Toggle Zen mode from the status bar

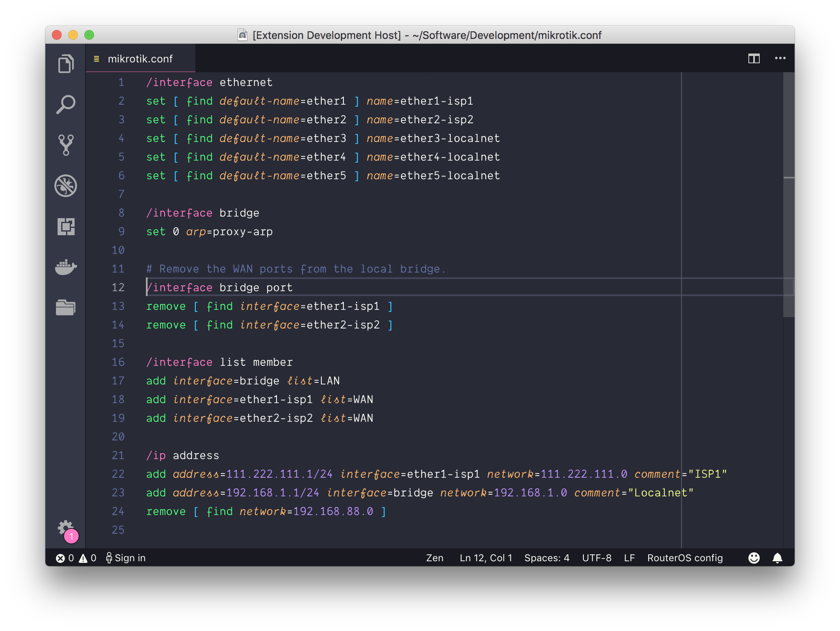click(435, 558)
